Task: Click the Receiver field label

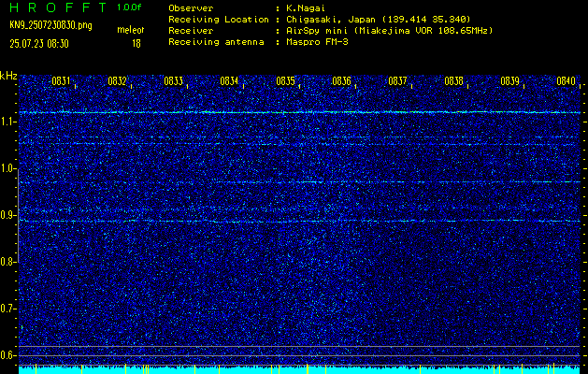Action: click(191, 31)
